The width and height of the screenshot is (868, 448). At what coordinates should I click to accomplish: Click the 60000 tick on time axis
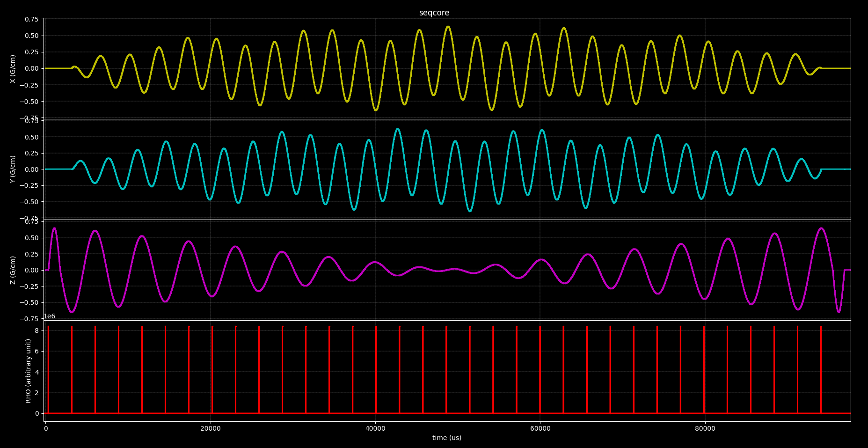pos(540,428)
